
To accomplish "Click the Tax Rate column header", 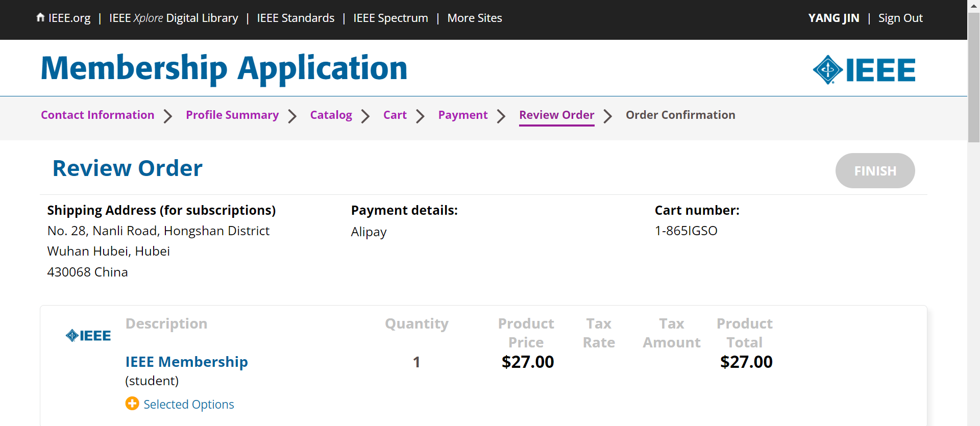I will pos(599,333).
